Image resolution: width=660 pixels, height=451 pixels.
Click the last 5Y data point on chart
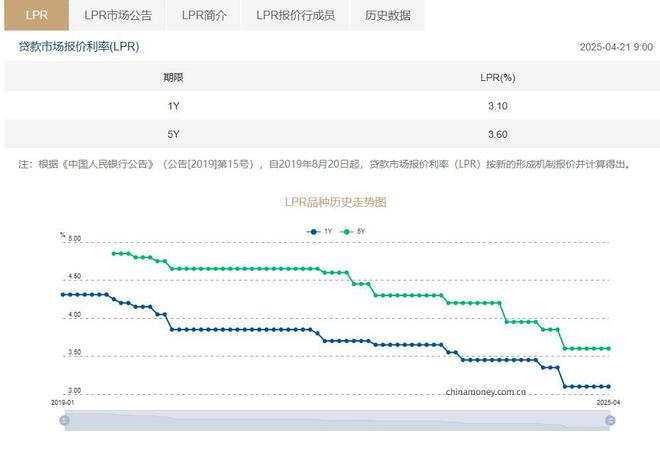[x=608, y=349]
